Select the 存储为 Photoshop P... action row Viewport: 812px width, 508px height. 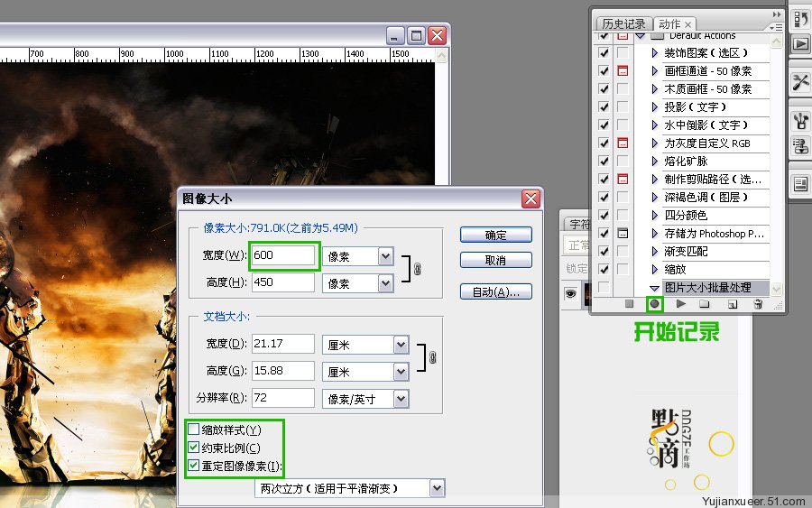pos(715,234)
